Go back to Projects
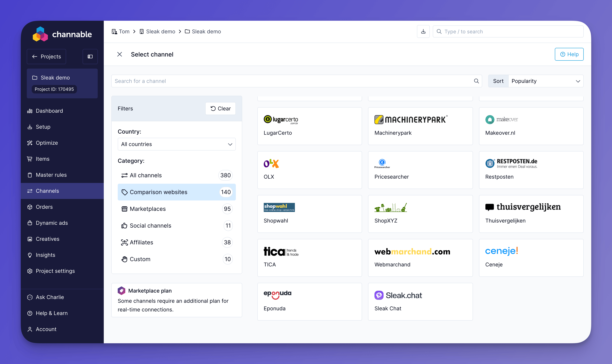The image size is (612, 364). (x=46, y=56)
